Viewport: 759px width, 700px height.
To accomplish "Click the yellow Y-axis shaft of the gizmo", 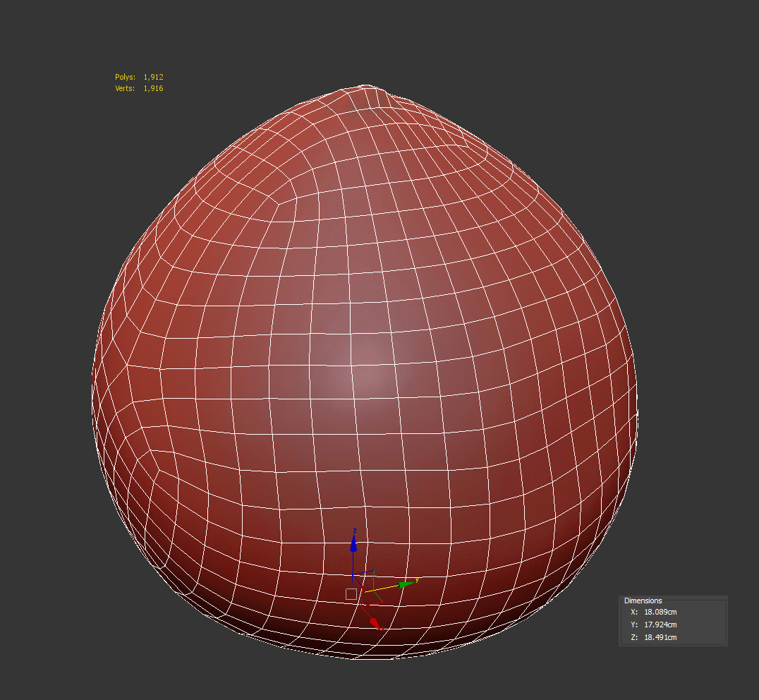I will pyautogui.click(x=381, y=588).
